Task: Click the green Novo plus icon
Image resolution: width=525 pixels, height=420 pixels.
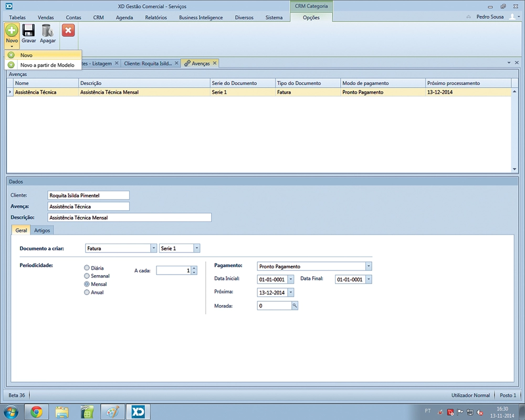Action: coord(12,30)
